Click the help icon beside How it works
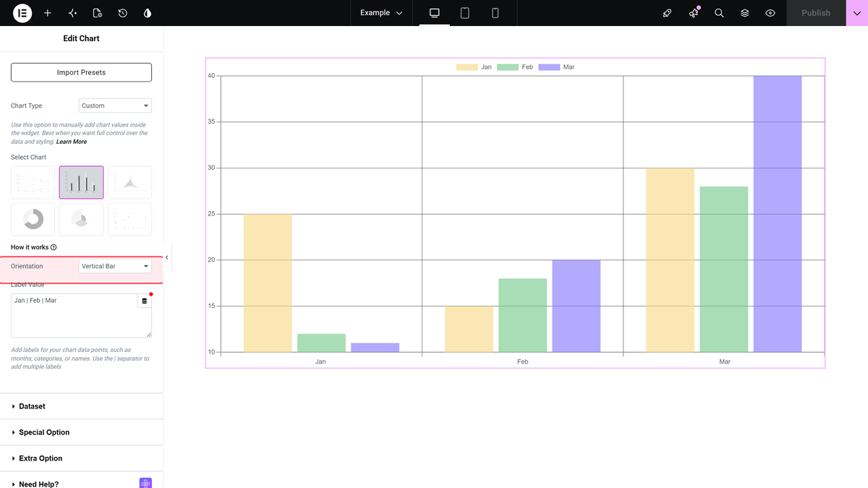868x488 pixels. click(54, 247)
